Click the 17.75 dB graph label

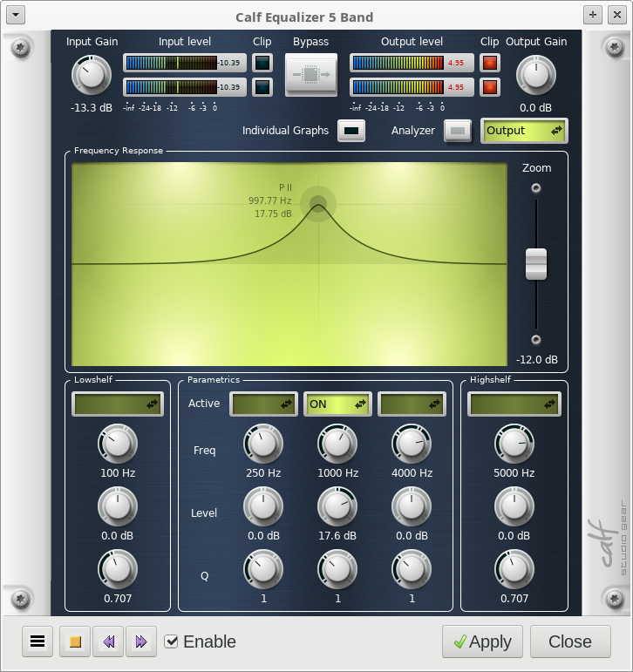click(x=273, y=214)
